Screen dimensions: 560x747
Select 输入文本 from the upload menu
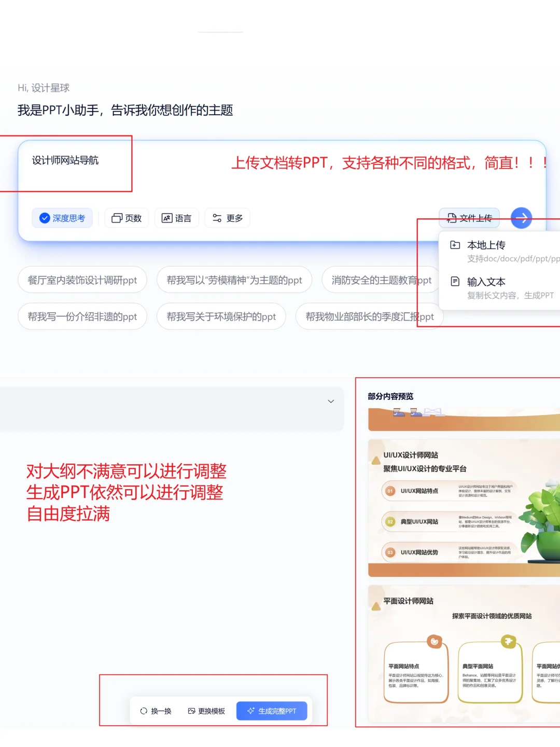(485, 282)
